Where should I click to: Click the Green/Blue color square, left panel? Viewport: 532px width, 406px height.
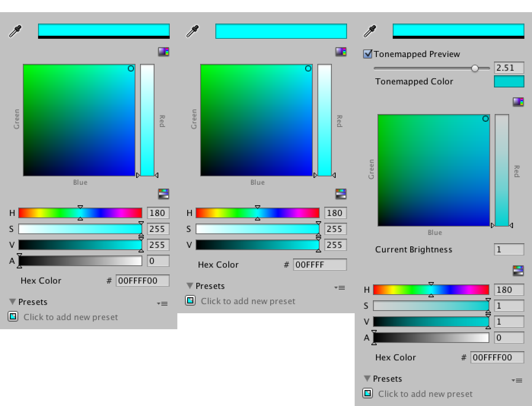pyautogui.click(x=79, y=120)
